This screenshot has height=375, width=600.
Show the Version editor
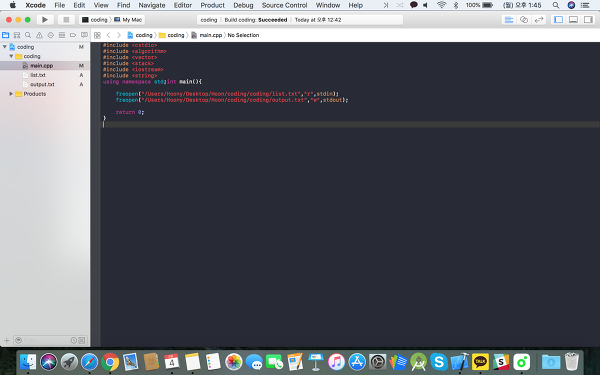click(x=539, y=20)
